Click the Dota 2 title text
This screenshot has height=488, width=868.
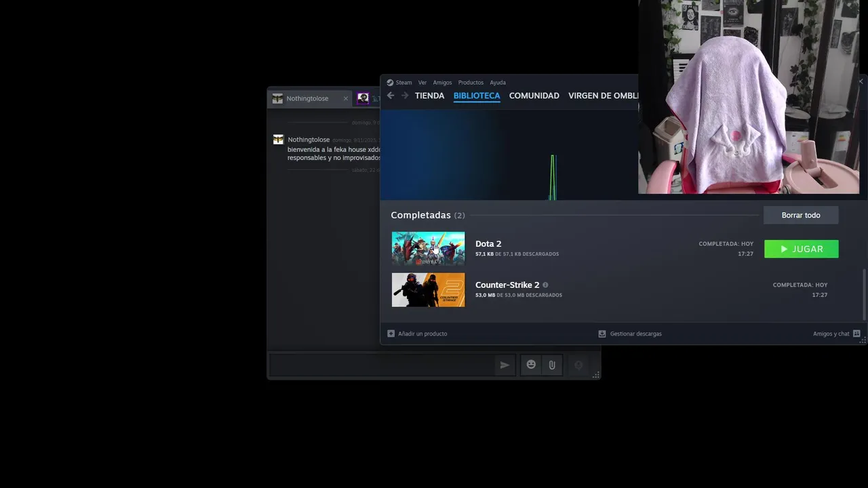(488, 244)
